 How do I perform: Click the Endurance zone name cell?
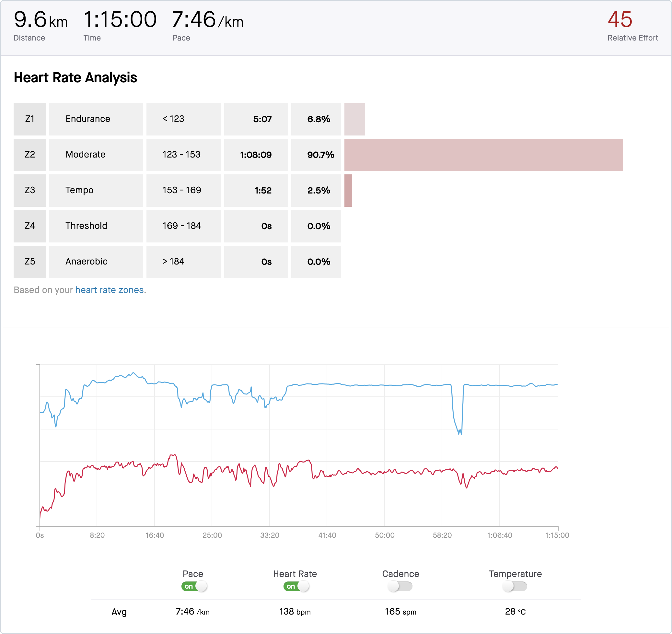[x=96, y=119]
